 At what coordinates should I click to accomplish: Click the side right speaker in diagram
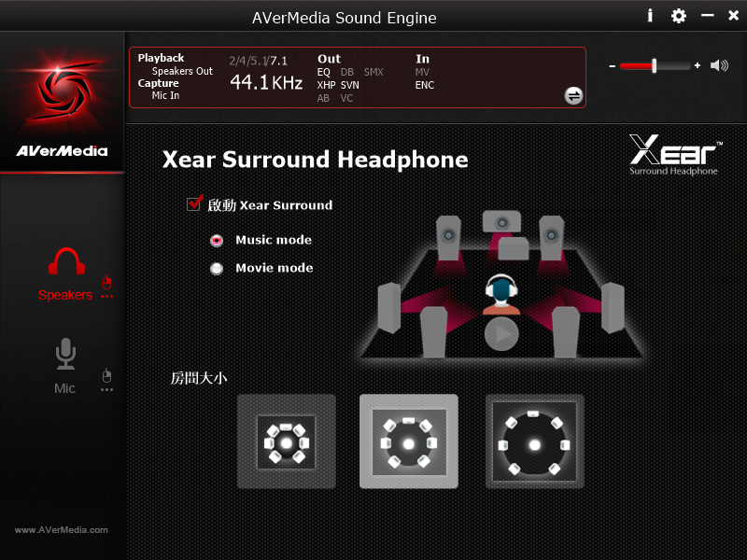pyautogui.click(x=613, y=308)
